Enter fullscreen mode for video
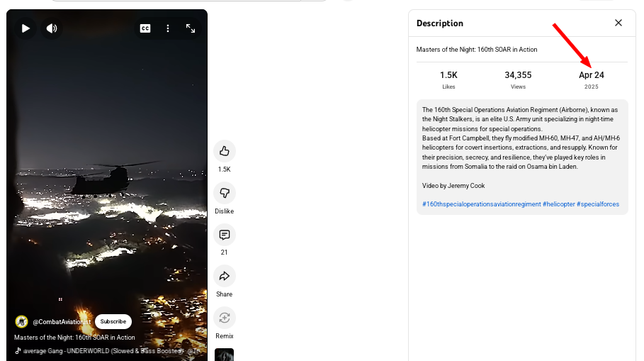 click(191, 28)
